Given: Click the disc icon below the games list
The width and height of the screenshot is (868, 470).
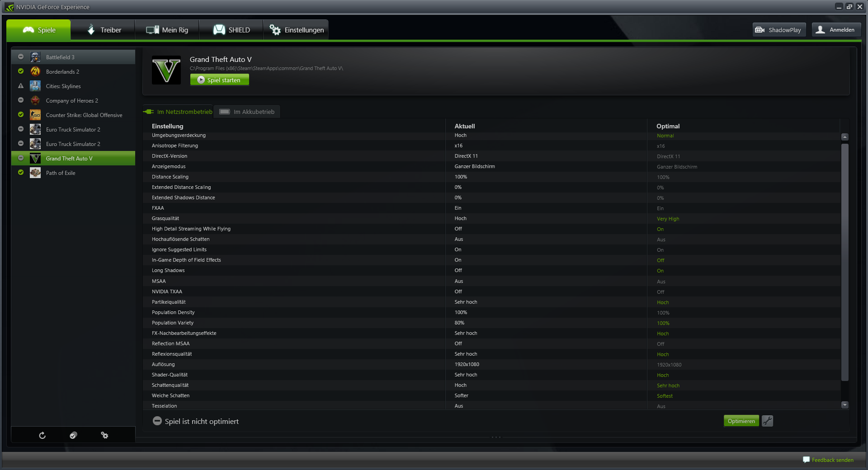Looking at the screenshot, I should click(x=73, y=435).
